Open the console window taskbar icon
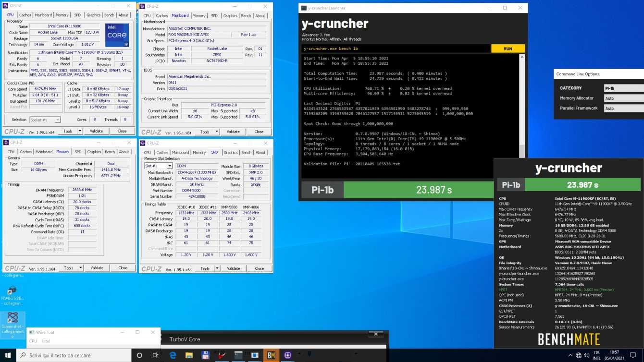The height and width of the screenshot is (362, 644). click(x=238, y=355)
